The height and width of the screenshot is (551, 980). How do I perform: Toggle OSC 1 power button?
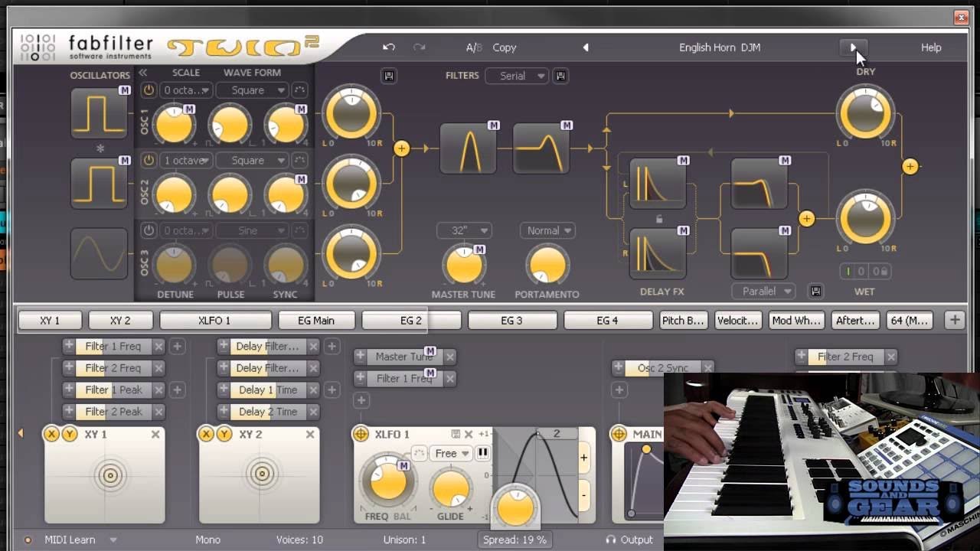[x=149, y=90]
